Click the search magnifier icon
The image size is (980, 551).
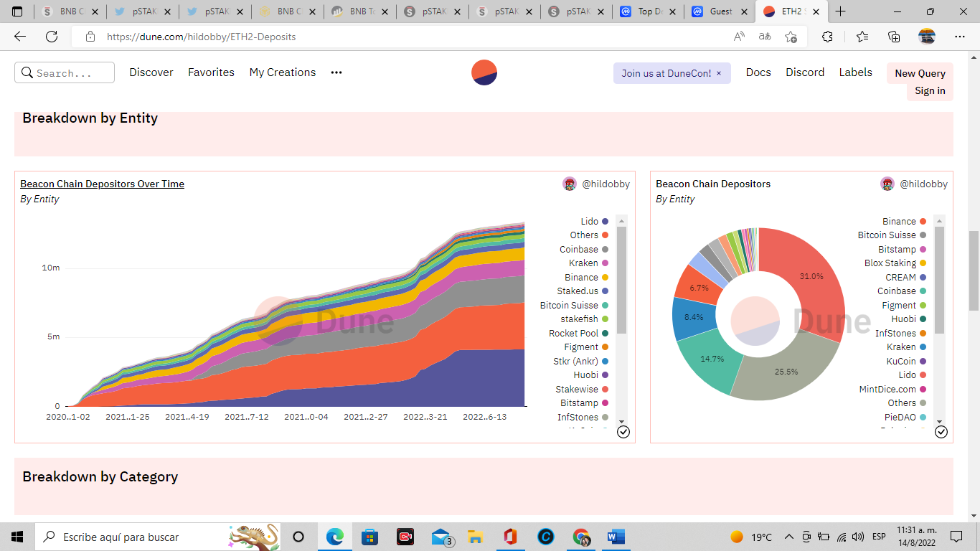click(27, 72)
